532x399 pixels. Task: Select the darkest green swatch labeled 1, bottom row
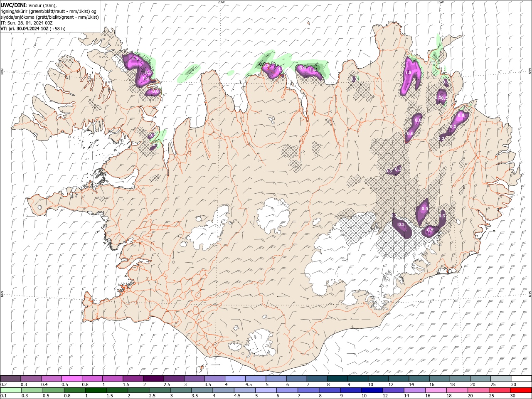96,390
